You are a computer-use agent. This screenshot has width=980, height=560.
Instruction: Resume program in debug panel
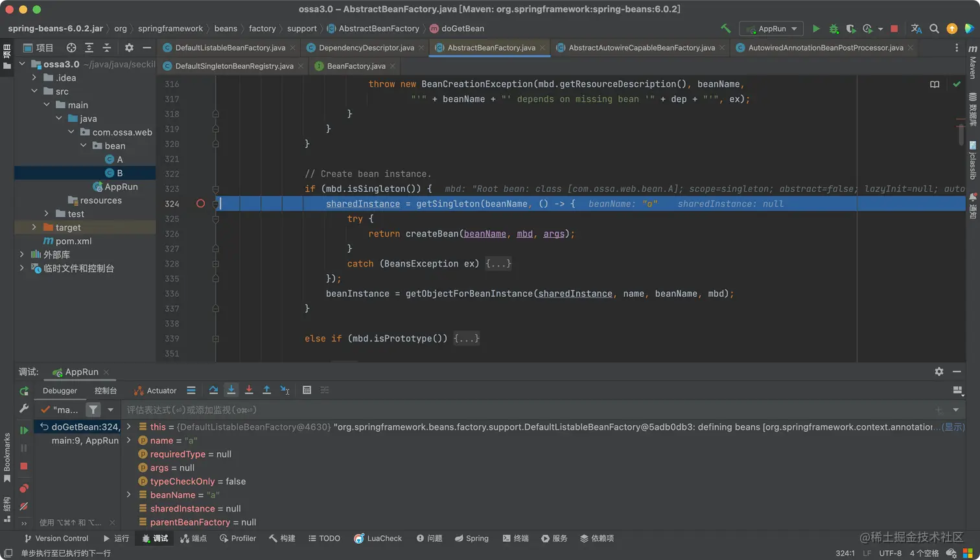click(x=24, y=430)
